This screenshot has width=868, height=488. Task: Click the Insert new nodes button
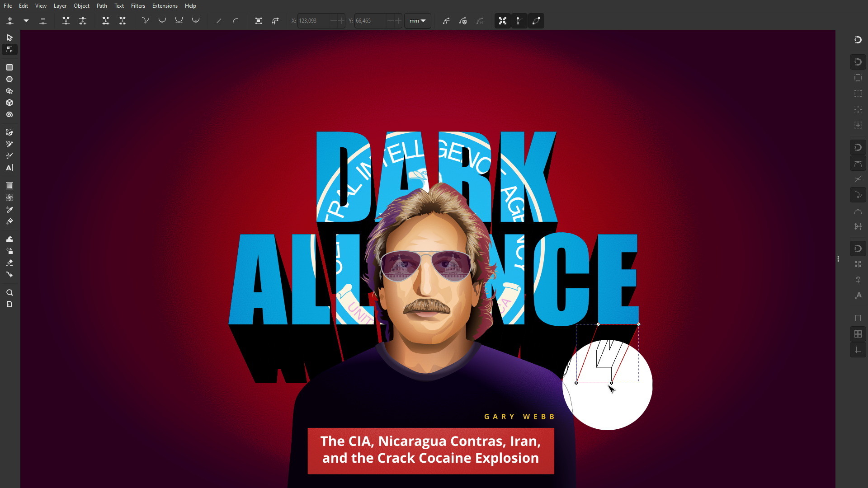[x=9, y=21]
